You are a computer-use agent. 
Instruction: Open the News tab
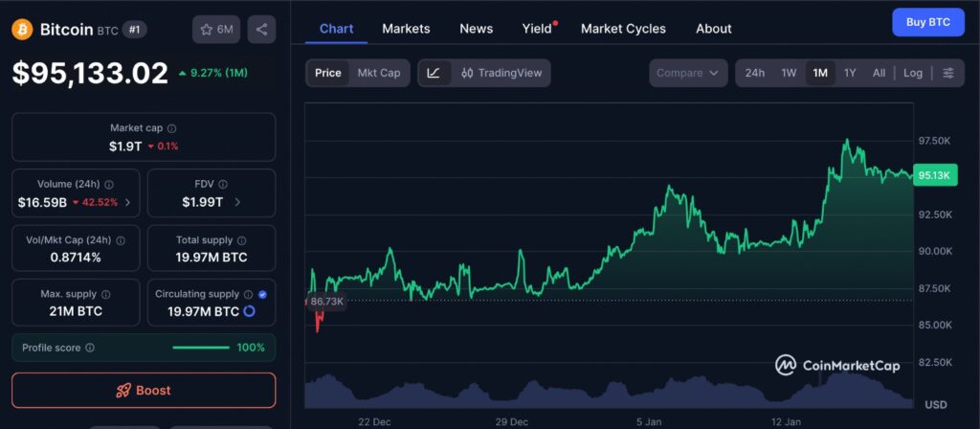(477, 29)
